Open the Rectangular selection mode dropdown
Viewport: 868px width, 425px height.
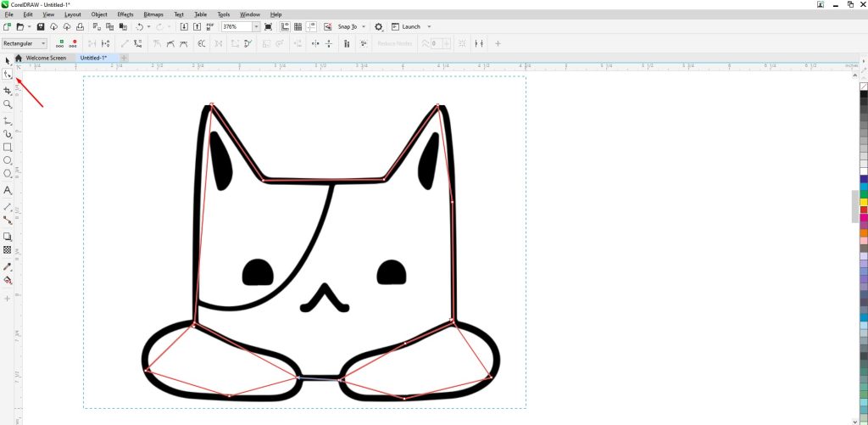[x=25, y=43]
